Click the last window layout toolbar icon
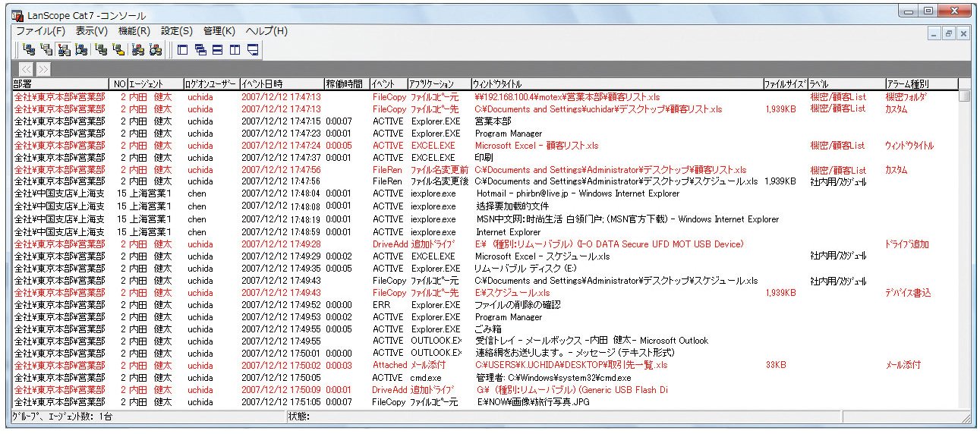980x434 pixels. coord(254,50)
